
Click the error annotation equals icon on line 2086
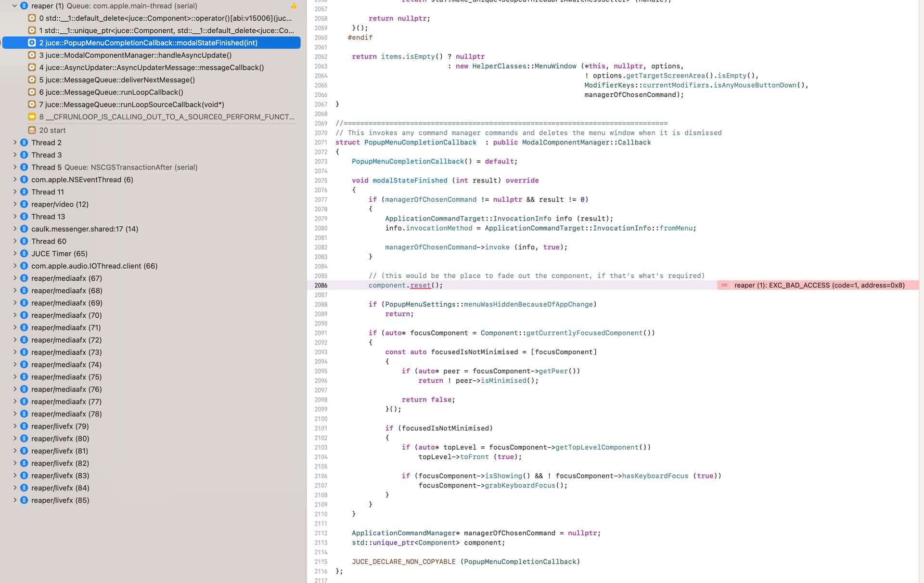[x=724, y=285]
